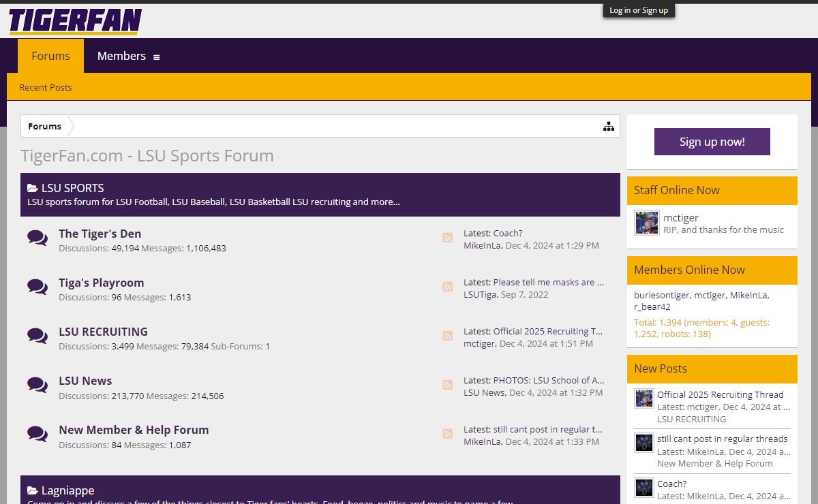Open the Members tab
Image resolution: width=818 pixels, height=504 pixels.
(121, 56)
